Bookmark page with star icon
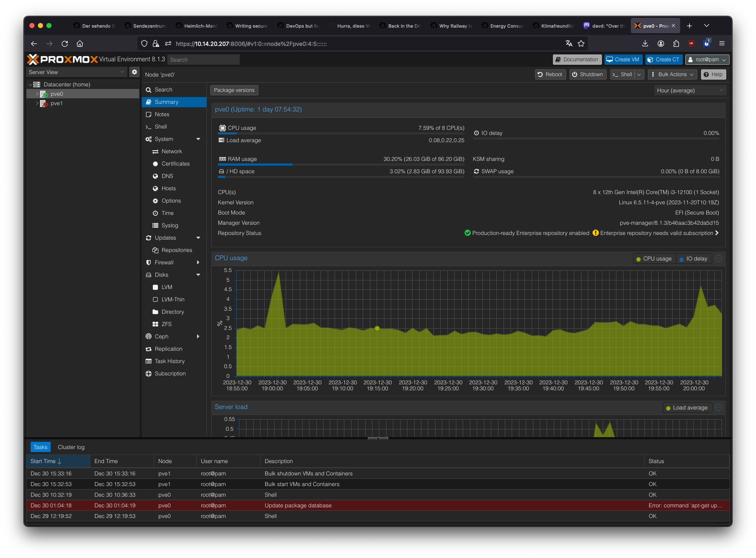 [581, 43]
